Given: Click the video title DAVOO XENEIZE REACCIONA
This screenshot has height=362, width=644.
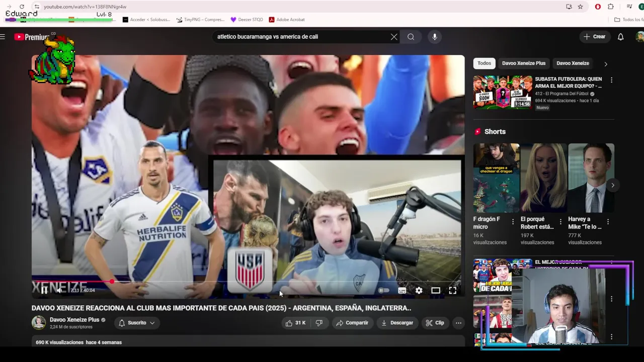Looking at the screenshot, I should tap(221, 308).
